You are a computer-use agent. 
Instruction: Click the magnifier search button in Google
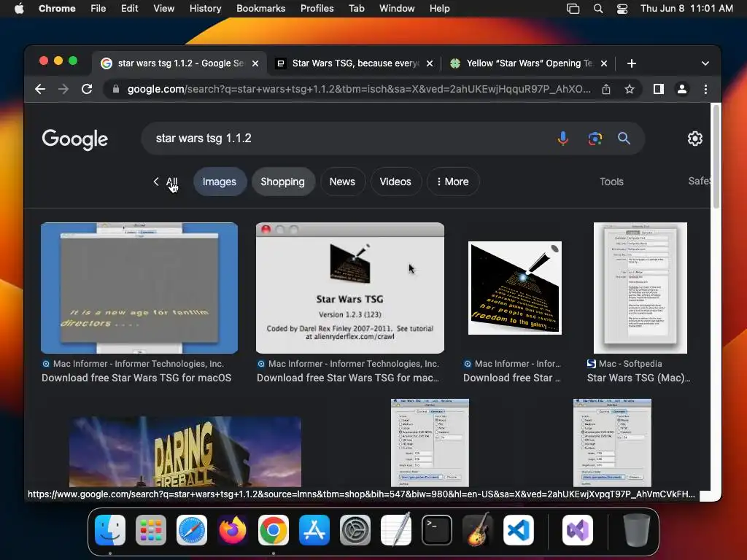624,138
